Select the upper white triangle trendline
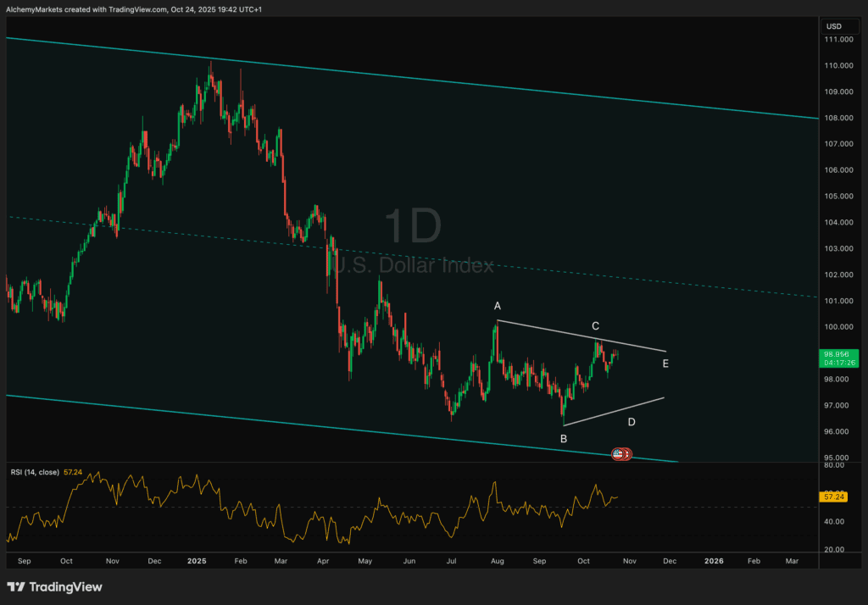 point(585,336)
